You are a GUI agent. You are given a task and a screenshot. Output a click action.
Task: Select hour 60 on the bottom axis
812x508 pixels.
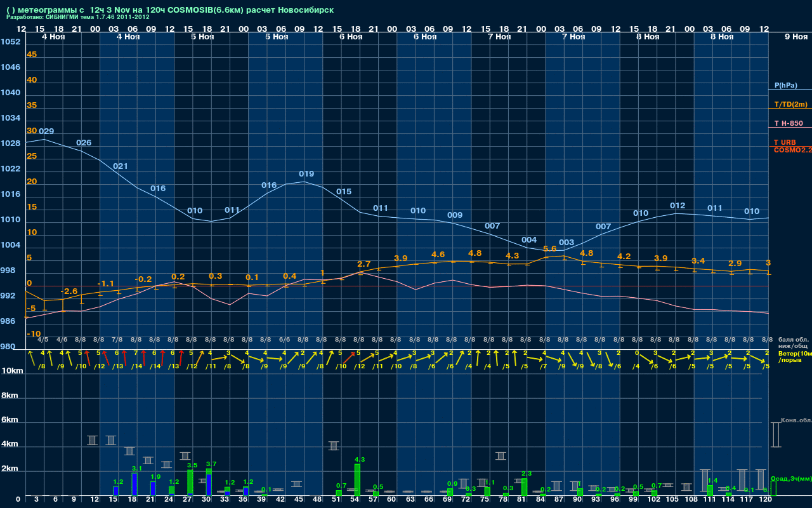[x=391, y=500]
